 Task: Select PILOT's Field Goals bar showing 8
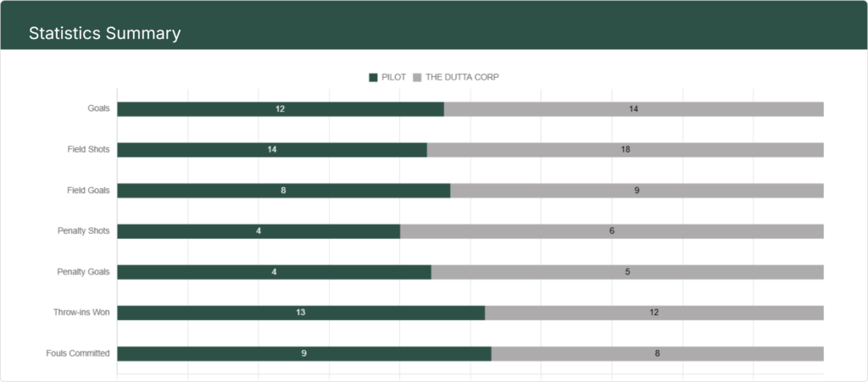pos(283,191)
